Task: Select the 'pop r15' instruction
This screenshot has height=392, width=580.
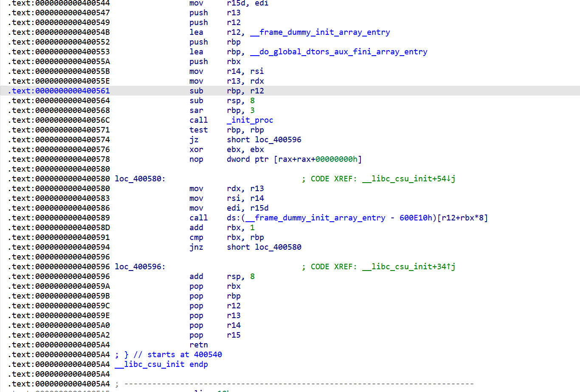Action: click(x=212, y=335)
